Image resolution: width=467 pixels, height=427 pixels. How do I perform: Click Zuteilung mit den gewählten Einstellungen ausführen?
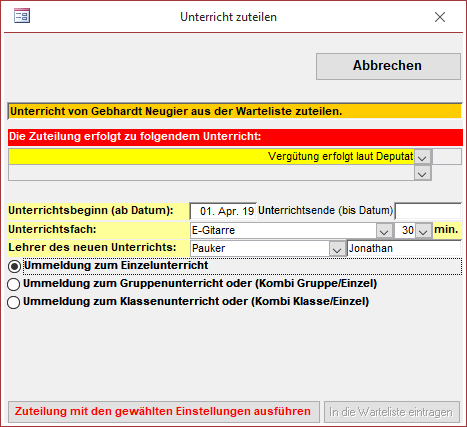[164, 412]
